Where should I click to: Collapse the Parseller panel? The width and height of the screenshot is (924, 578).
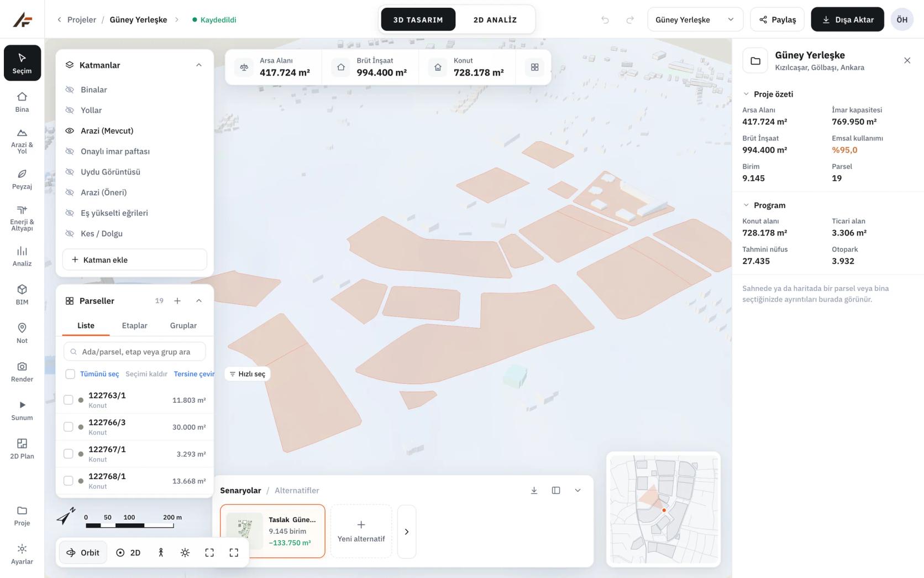[199, 301]
